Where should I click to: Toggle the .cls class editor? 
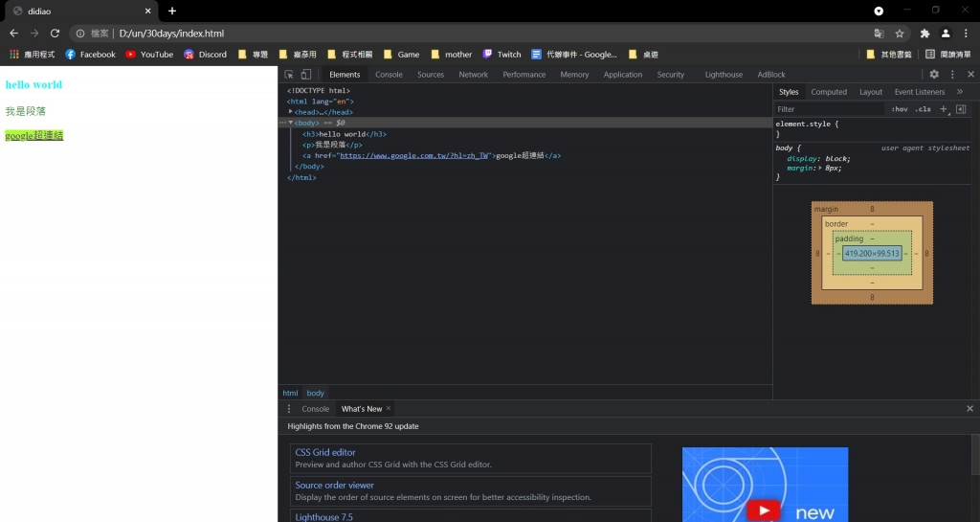click(924, 109)
